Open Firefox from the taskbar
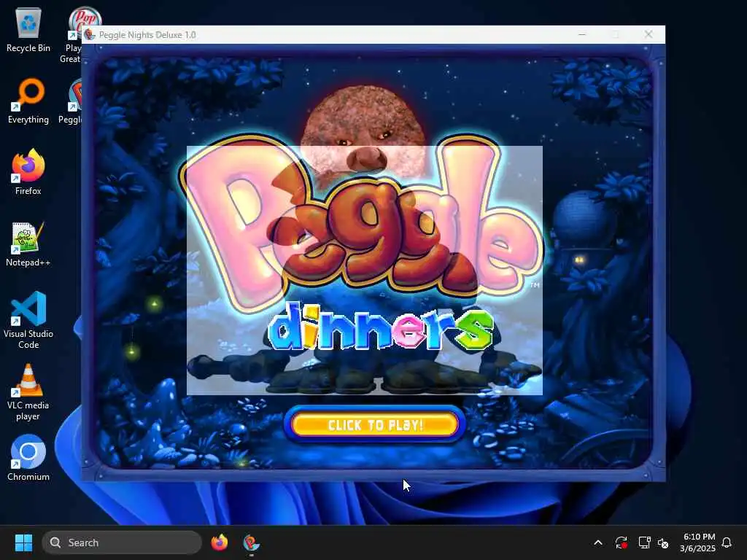This screenshot has width=747, height=560. tap(219, 542)
